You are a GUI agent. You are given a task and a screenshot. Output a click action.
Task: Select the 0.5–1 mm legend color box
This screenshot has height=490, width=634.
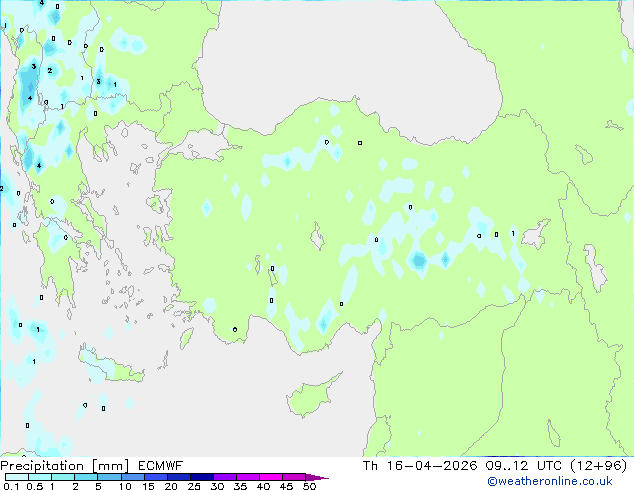click(40, 477)
